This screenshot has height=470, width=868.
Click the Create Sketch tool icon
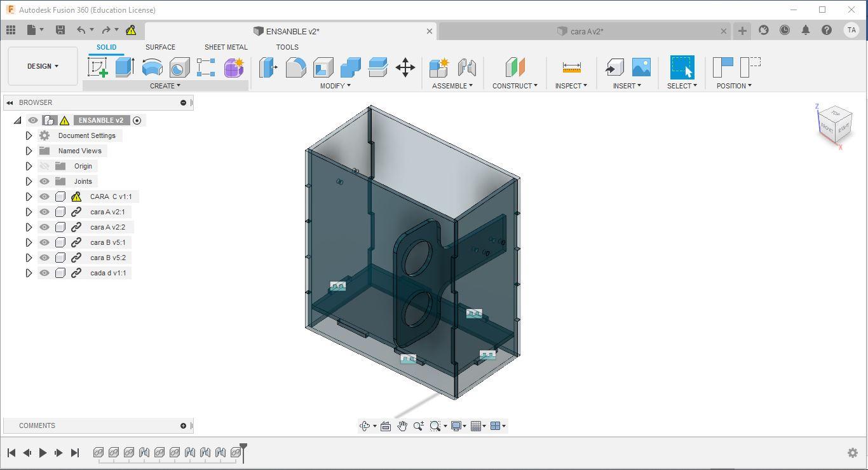click(x=97, y=67)
